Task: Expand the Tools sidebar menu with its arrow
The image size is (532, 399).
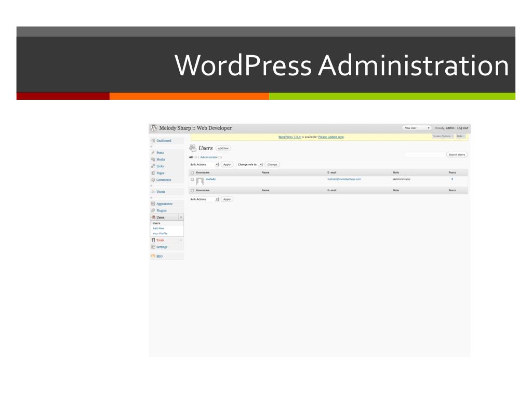Action: tap(181, 240)
